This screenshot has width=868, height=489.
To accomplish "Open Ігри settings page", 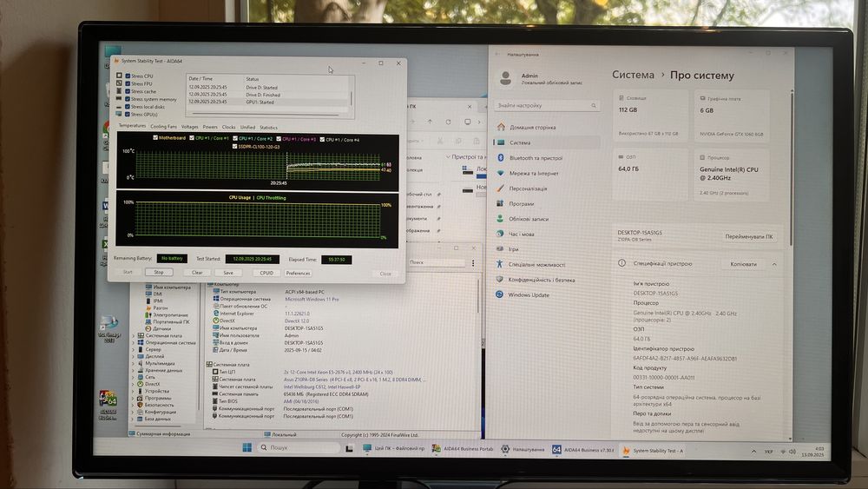I will coord(514,249).
